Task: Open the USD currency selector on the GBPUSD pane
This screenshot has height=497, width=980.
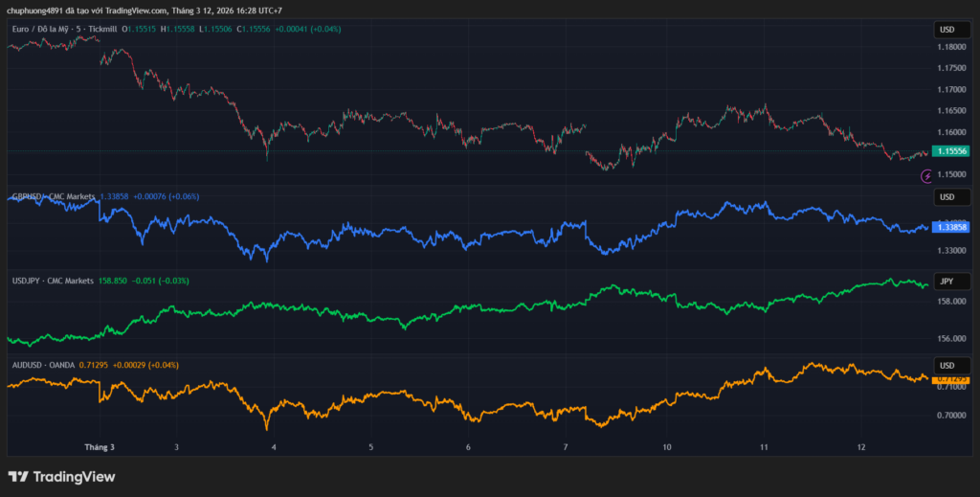Action: [x=946, y=197]
